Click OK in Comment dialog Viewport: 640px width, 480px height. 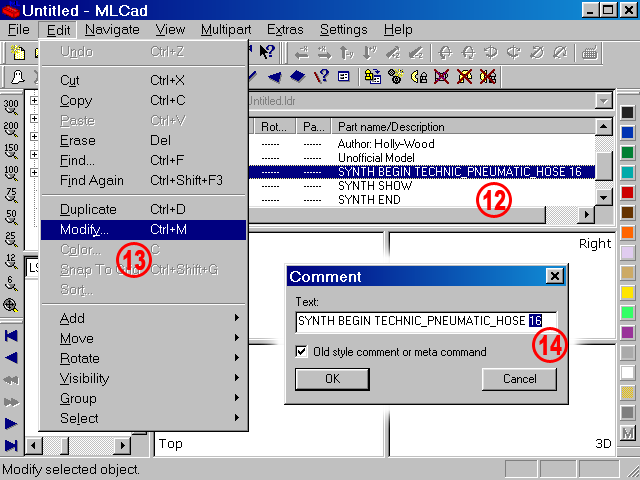click(332, 379)
